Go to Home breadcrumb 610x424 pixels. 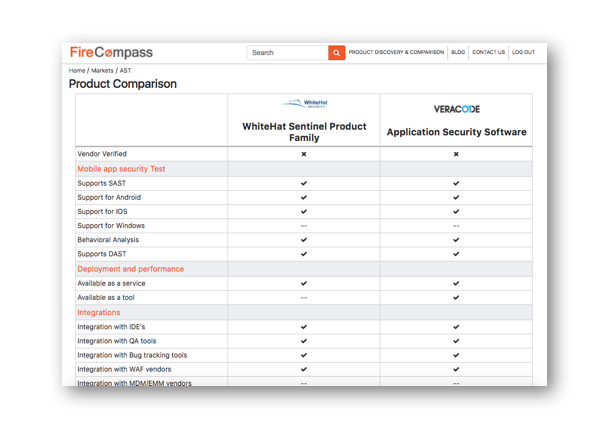point(77,70)
